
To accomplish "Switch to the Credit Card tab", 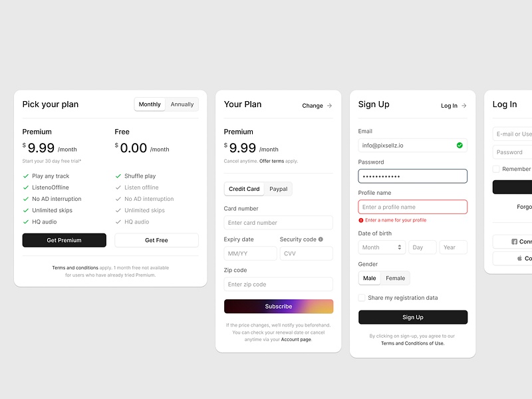I will pyautogui.click(x=244, y=189).
